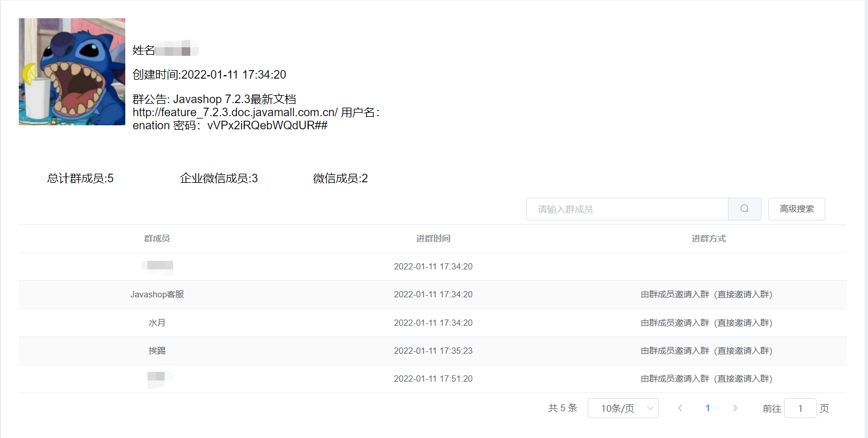Click Javashop客服 row's join time 17:34:20
The width and height of the screenshot is (868, 438).
click(433, 294)
